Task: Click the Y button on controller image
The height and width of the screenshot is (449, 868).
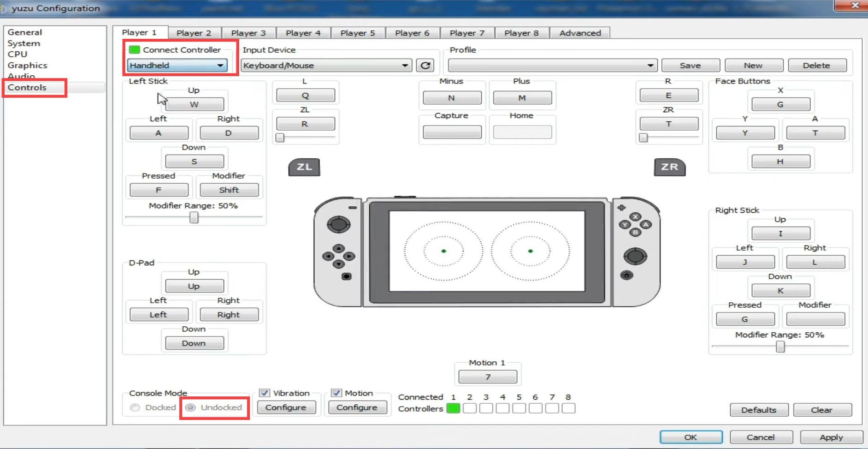Action: click(625, 224)
